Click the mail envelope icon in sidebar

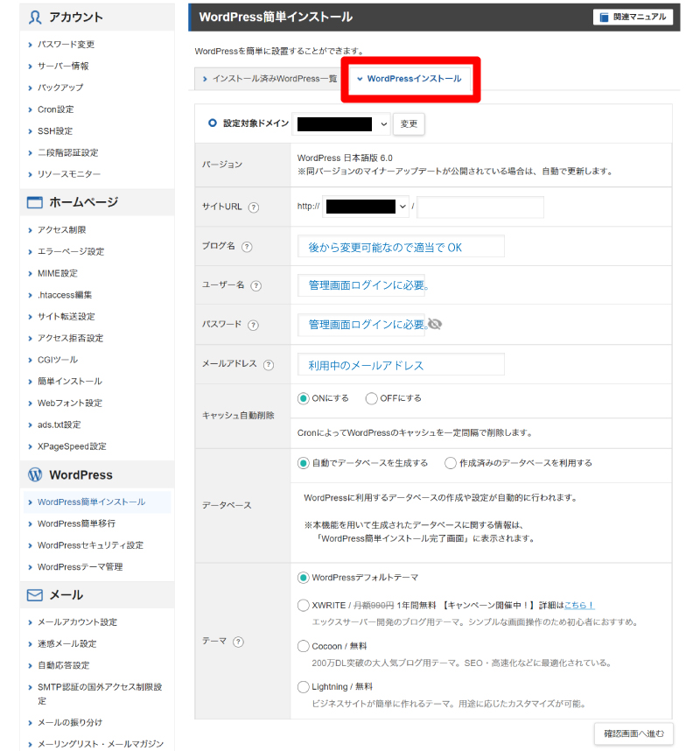point(34,595)
